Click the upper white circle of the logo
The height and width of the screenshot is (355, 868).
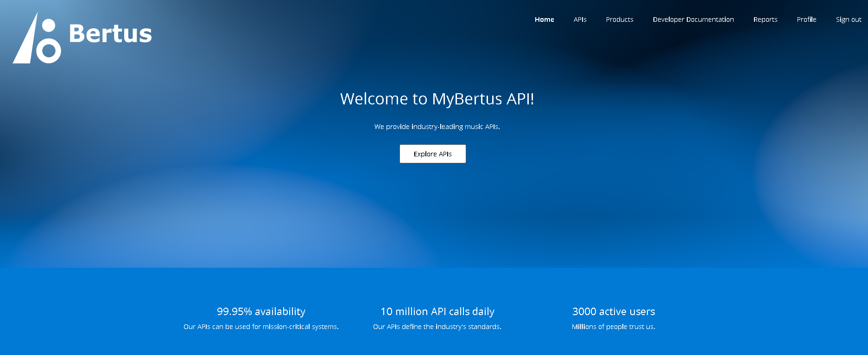(49, 25)
